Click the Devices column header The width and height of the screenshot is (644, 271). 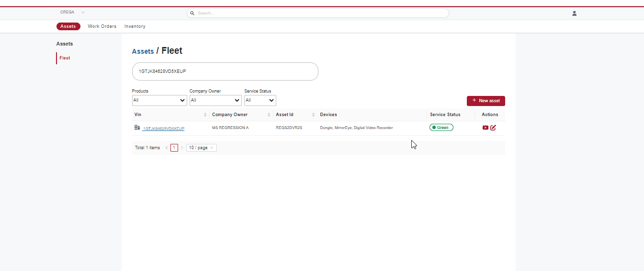point(328,115)
